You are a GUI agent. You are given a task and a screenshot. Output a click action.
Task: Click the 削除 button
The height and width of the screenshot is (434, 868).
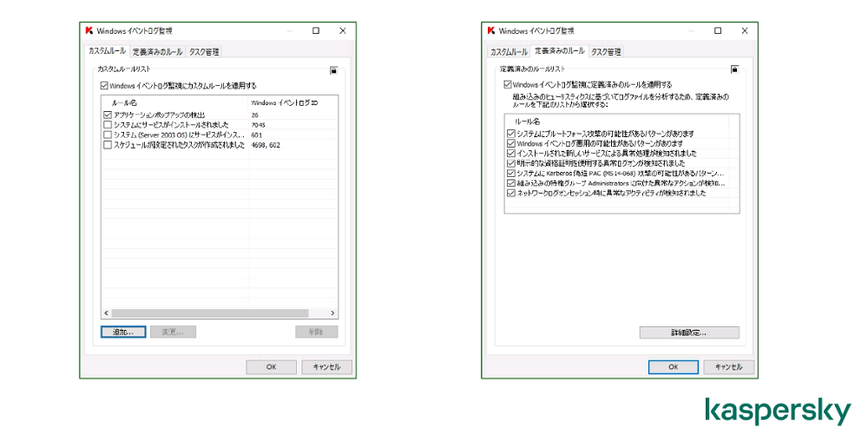316,332
